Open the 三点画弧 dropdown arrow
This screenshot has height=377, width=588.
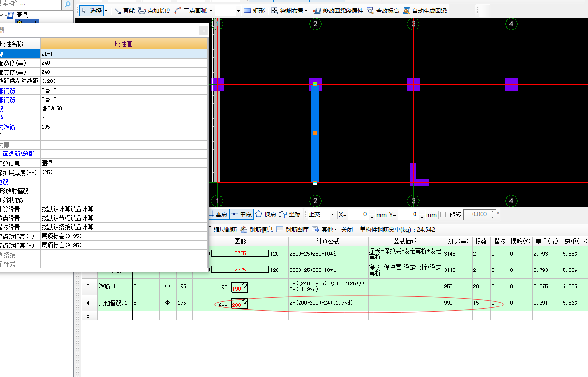click(211, 11)
